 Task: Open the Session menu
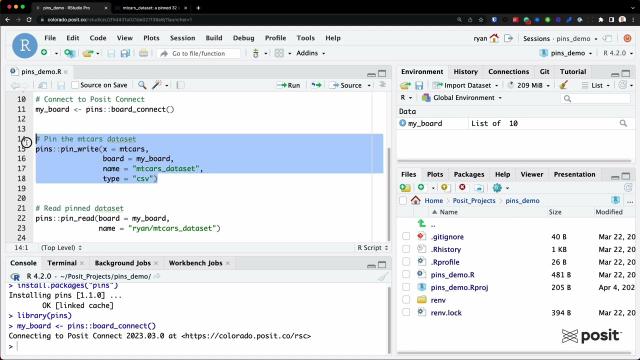[x=182, y=38]
